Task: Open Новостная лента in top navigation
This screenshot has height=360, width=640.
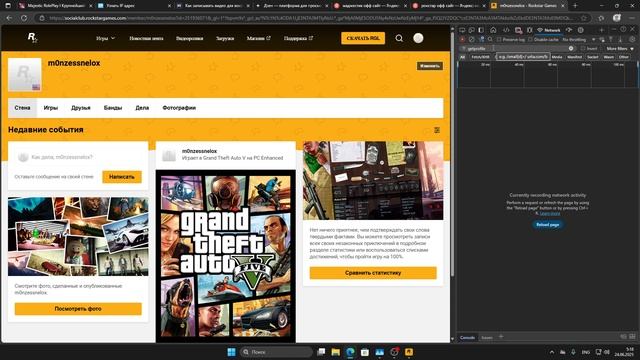Action: 146,38
